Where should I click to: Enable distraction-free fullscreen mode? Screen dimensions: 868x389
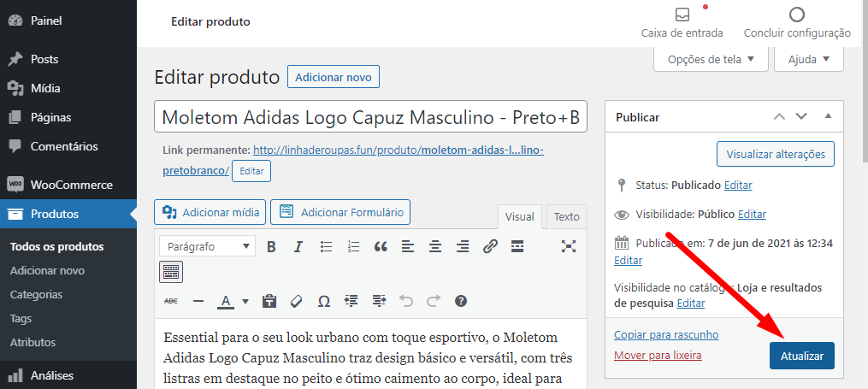[569, 247]
